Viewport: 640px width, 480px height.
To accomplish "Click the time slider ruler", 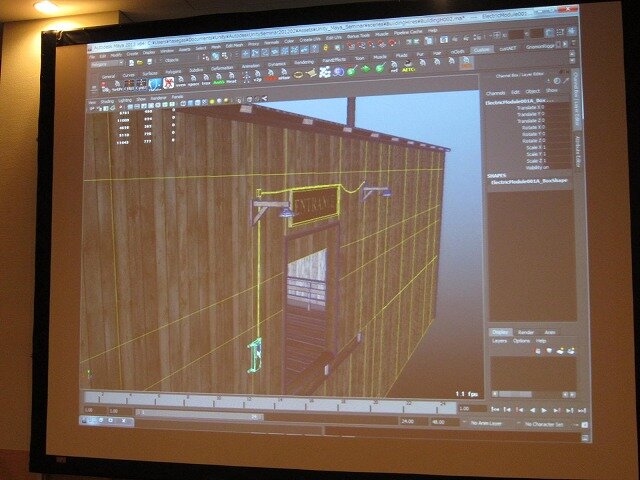I will tap(269, 400).
